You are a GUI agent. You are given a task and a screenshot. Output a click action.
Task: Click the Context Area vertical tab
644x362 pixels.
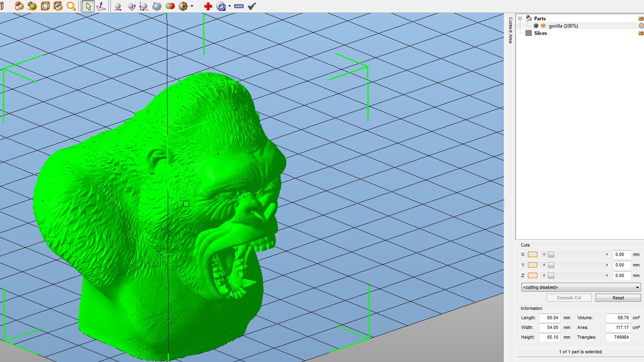pos(510,30)
